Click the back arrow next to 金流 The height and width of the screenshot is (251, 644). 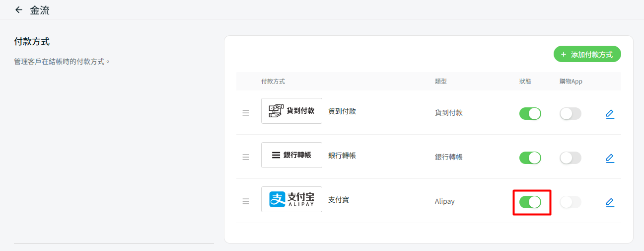[19, 10]
